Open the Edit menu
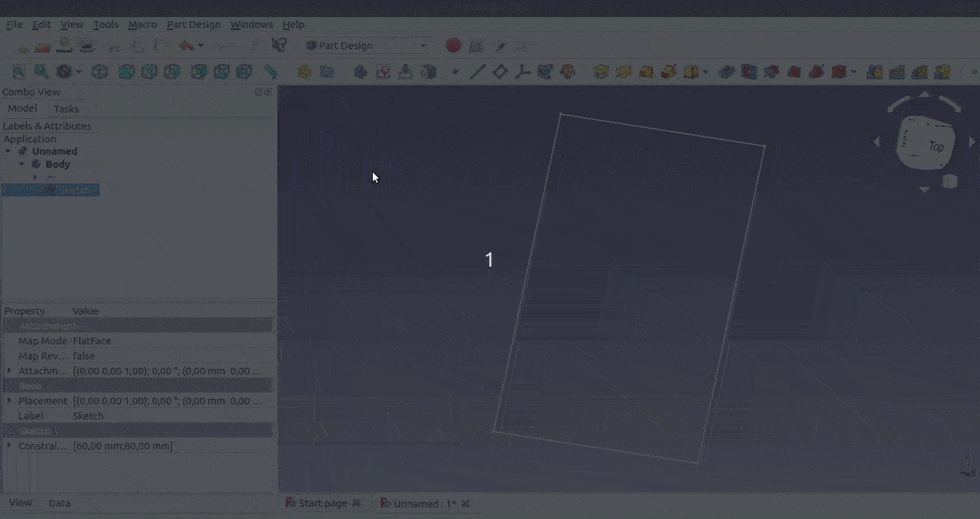This screenshot has height=519, width=980. pyautogui.click(x=42, y=25)
